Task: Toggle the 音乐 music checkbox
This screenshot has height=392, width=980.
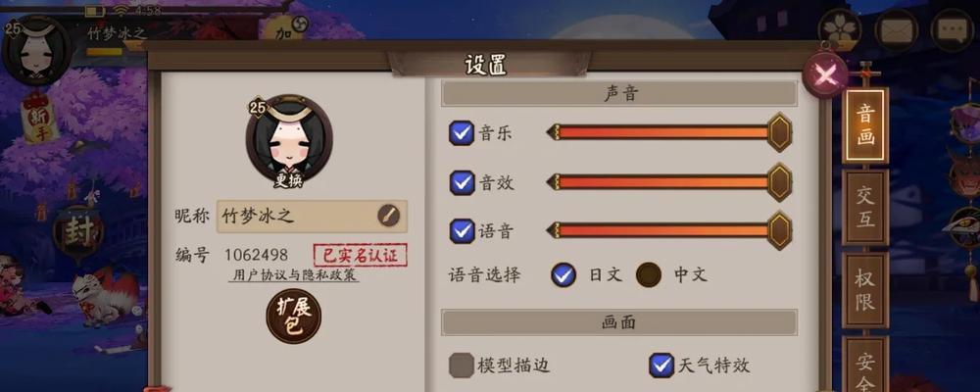Action: pyautogui.click(x=462, y=132)
